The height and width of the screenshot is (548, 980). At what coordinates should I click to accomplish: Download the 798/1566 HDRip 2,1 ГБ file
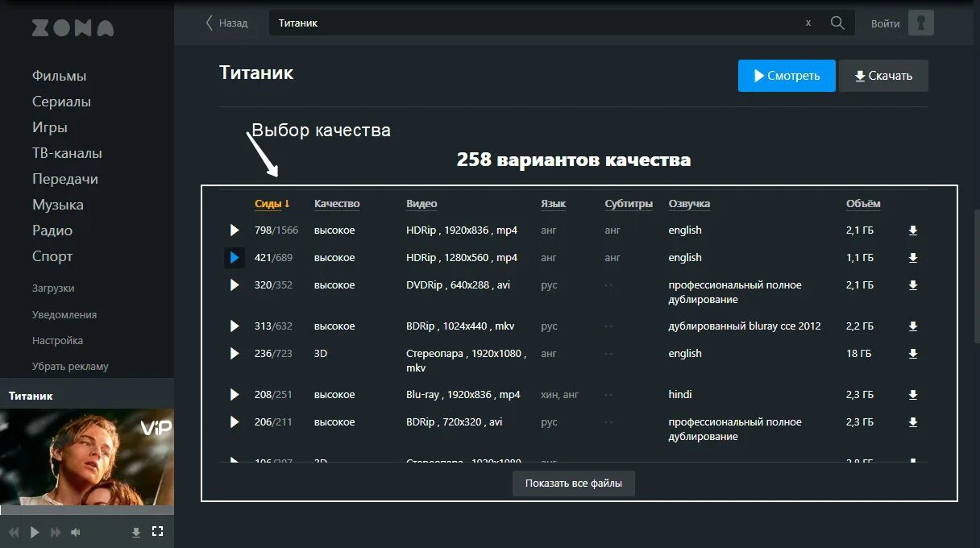913,230
